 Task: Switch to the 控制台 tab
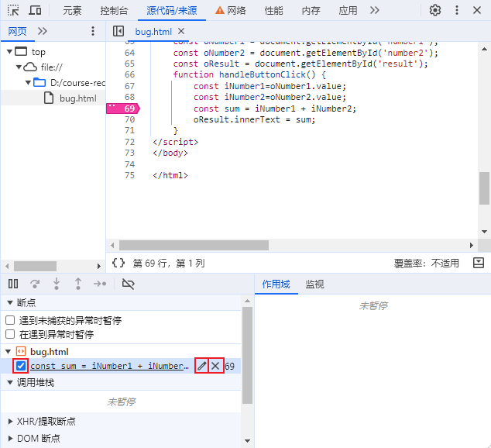(x=114, y=11)
